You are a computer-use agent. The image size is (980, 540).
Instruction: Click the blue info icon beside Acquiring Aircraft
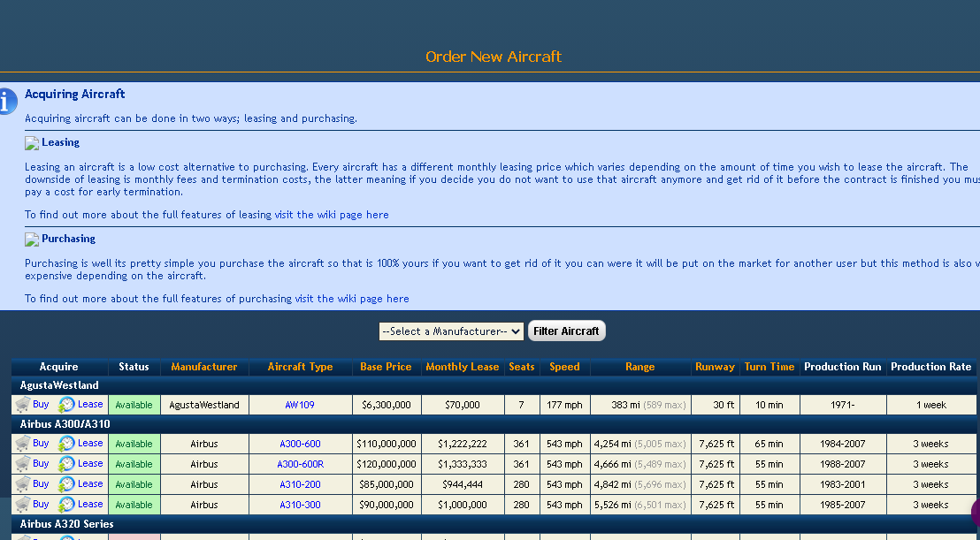[7, 101]
